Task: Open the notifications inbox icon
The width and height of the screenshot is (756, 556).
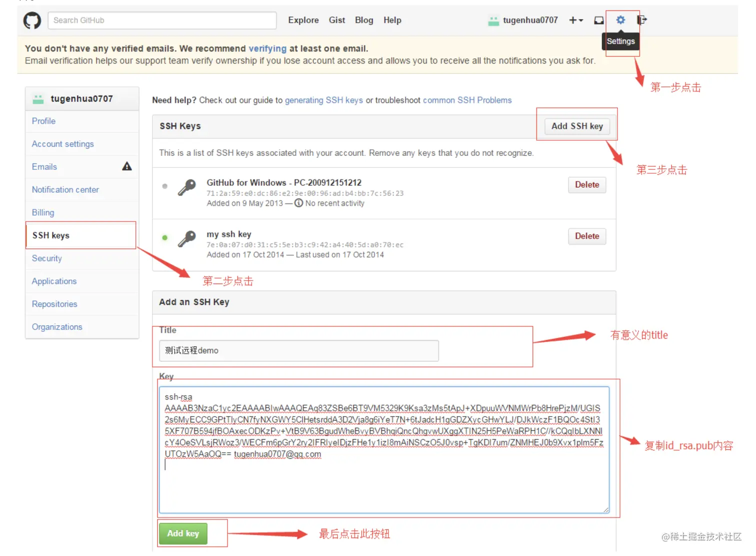Action: pos(598,20)
